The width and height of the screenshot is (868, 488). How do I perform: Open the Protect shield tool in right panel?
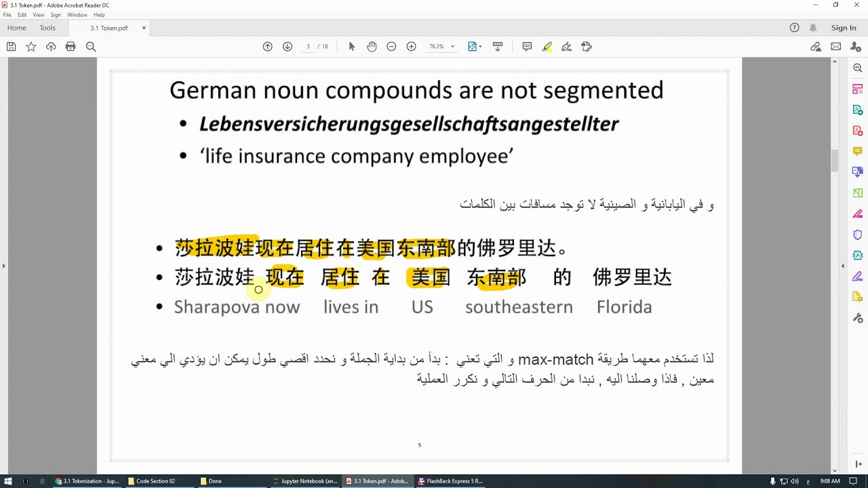click(x=857, y=235)
